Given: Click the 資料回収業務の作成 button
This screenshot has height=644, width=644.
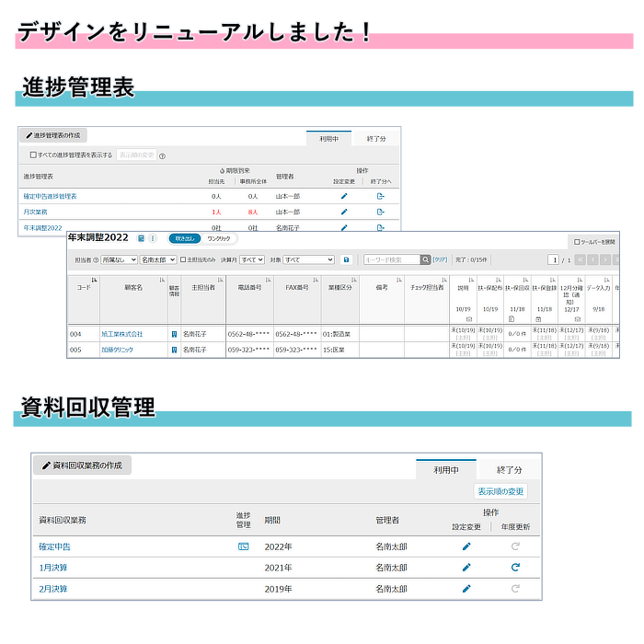Looking at the screenshot, I should coord(82,466).
